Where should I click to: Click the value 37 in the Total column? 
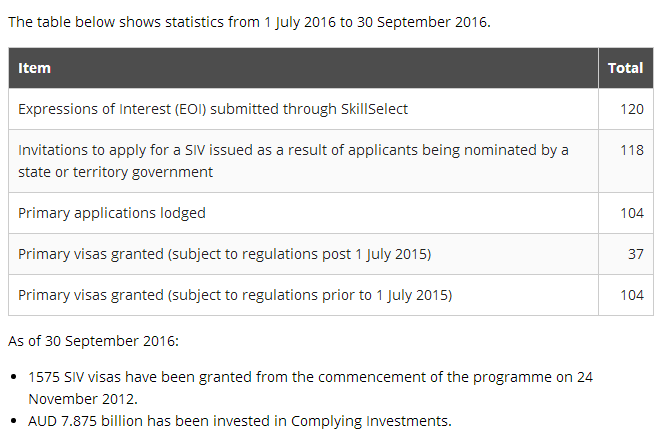pos(635,254)
